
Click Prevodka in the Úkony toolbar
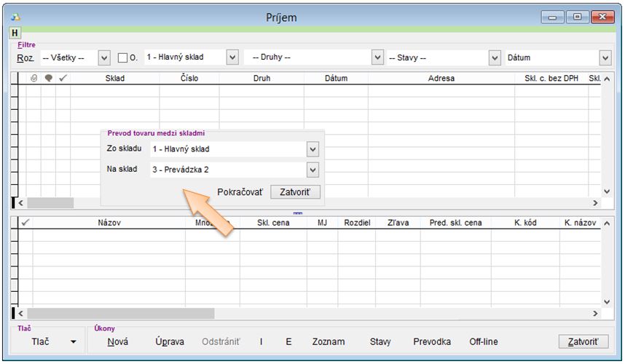pyautogui.click(x=432, y=342)
